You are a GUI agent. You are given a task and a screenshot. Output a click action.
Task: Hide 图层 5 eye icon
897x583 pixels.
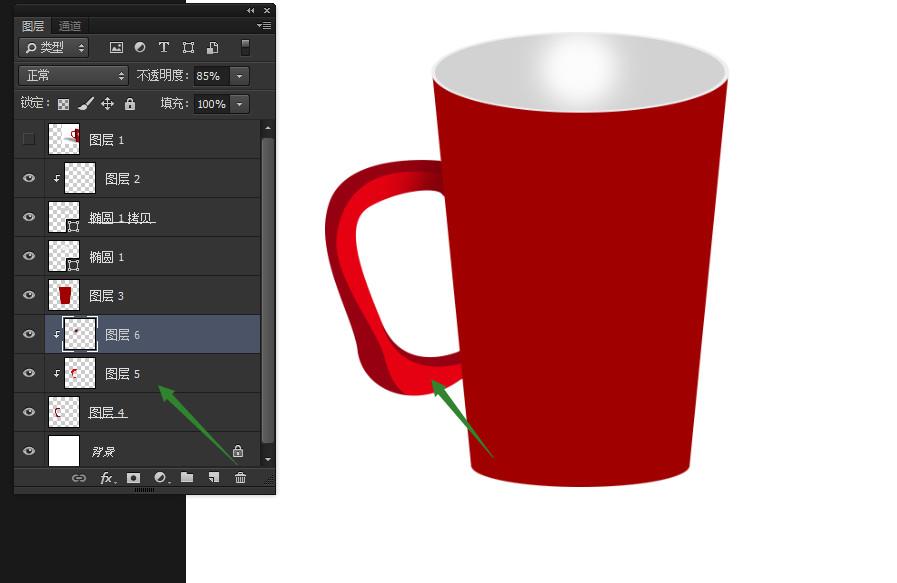coord(29,372)
